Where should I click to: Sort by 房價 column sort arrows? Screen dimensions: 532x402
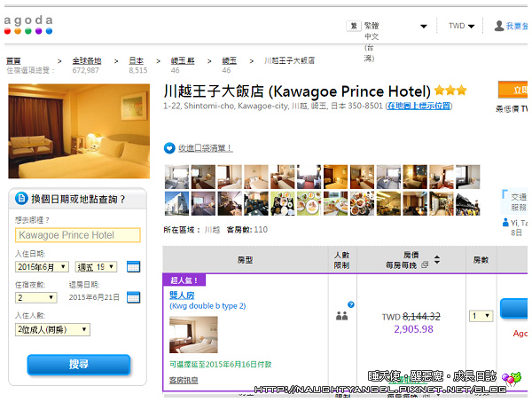437,260
